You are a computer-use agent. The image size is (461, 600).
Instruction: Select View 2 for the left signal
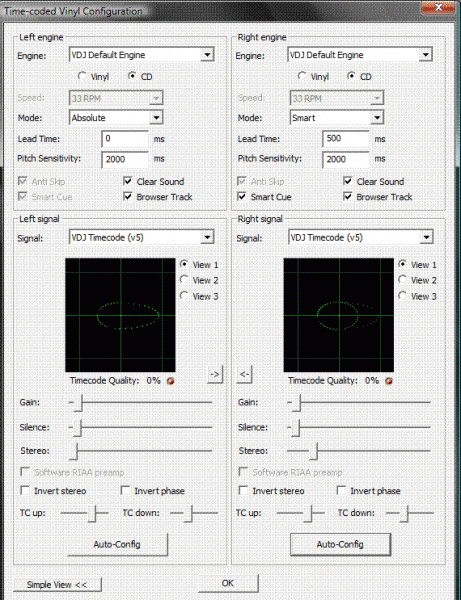184,280
